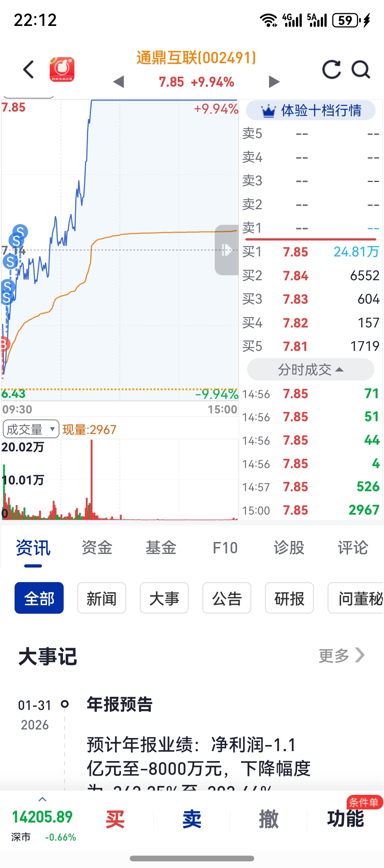
Task: Tap the 15:00 trade with volume 2967
Action: (310, 510)
